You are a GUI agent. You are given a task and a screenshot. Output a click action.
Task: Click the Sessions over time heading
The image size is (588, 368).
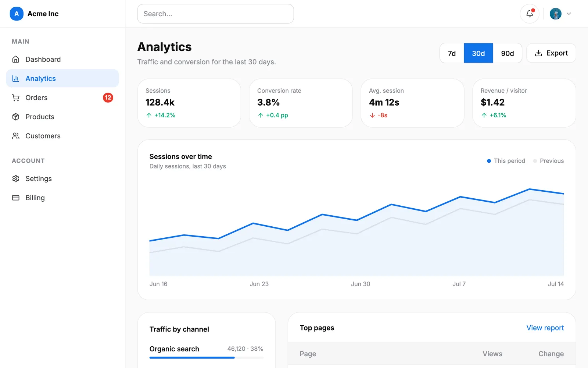(180, 156)
